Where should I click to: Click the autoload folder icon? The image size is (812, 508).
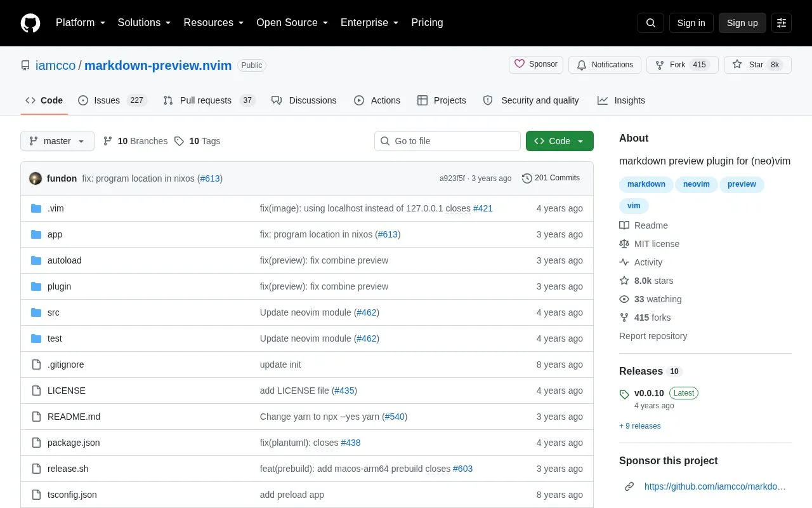coord(36,260)
